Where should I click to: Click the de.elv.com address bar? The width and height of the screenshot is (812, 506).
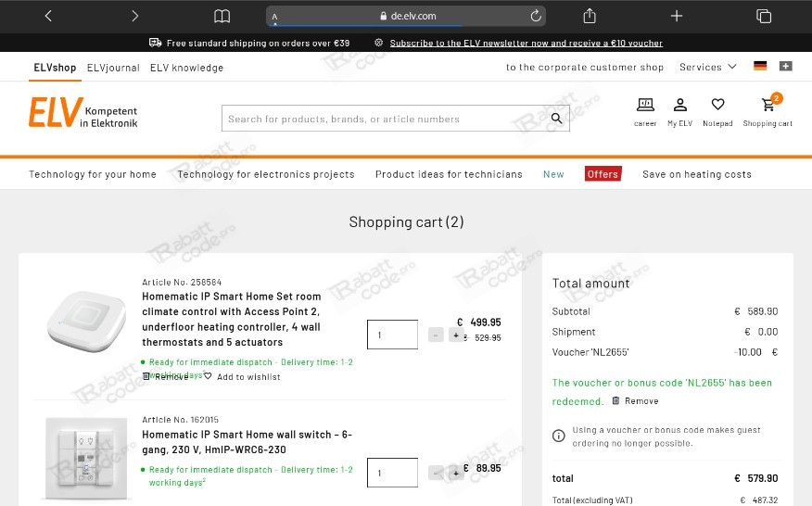pyautogui.click(x=406, y=16)
